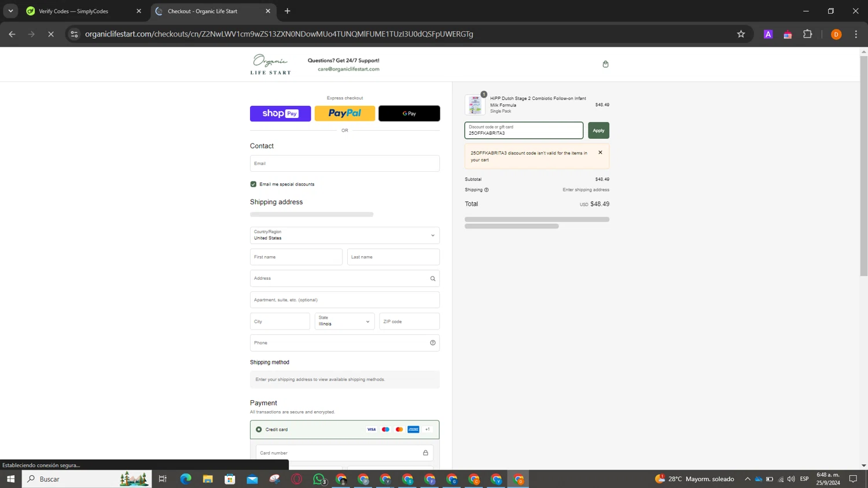Viewport: 868px width, 488px height.
Task: Click the shipping info question icon
Action: (486, 190)
